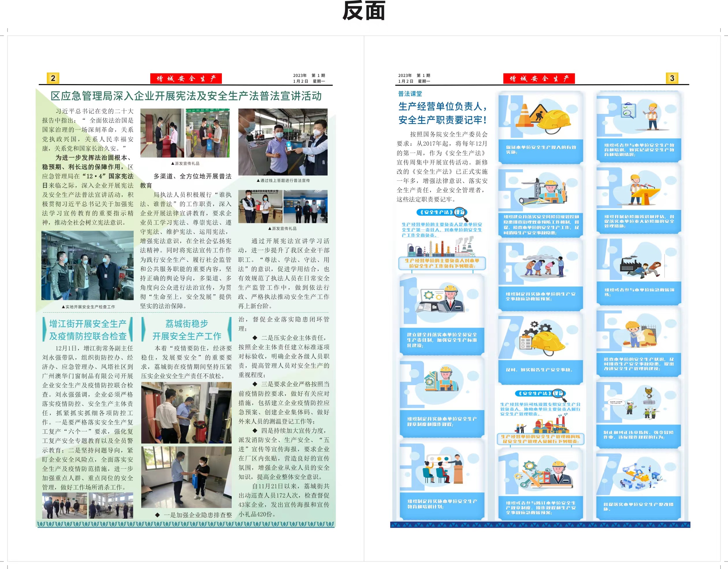Screen dimensions: 728x569
Task: Click the large photo of man holding phone in factory
Action: (283, 142)
